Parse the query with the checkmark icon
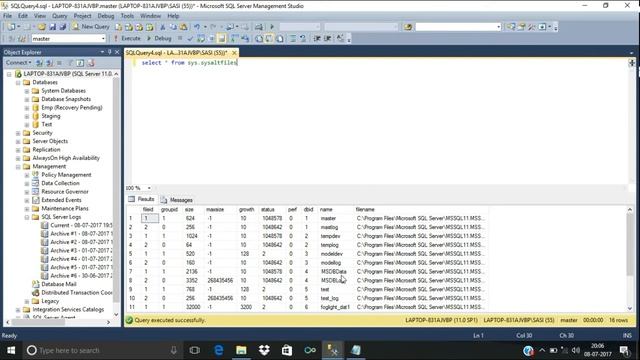The height and width of the screenshot is (360, 640). (190, 38)
